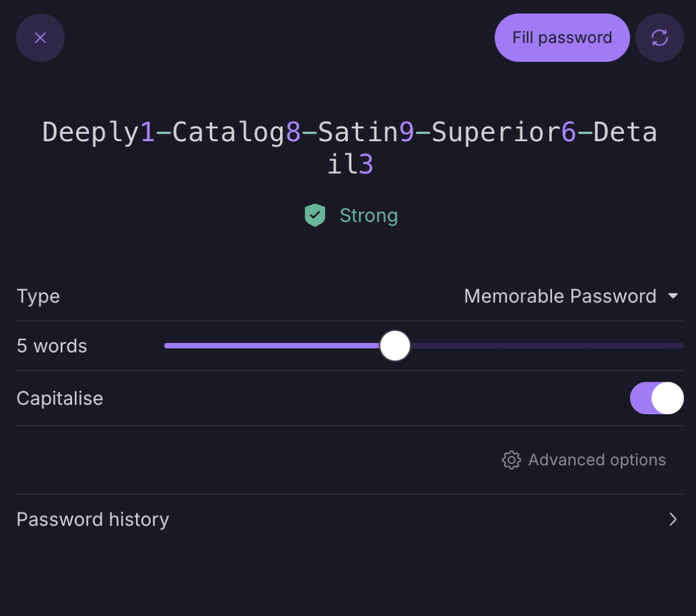This screenshot has height=616, width=696.
Task: Click the digit 3 ending the password
Action: click(366, 165)
